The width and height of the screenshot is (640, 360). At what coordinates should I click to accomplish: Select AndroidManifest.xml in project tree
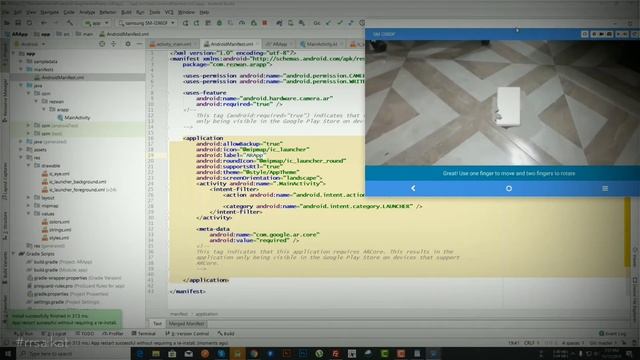click(x=62, y=77)
